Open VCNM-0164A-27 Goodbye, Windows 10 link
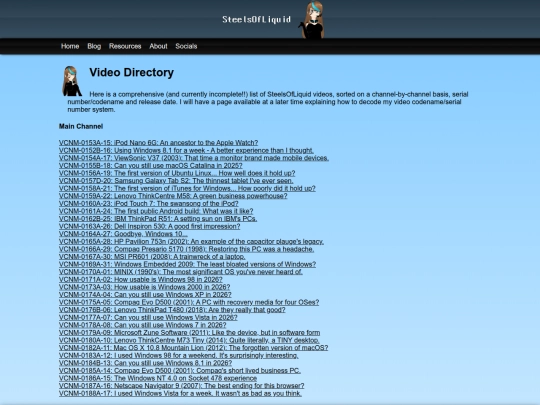The height and width of the screenshot is (405, 540). pyautogui.click(x=123, y=234)
